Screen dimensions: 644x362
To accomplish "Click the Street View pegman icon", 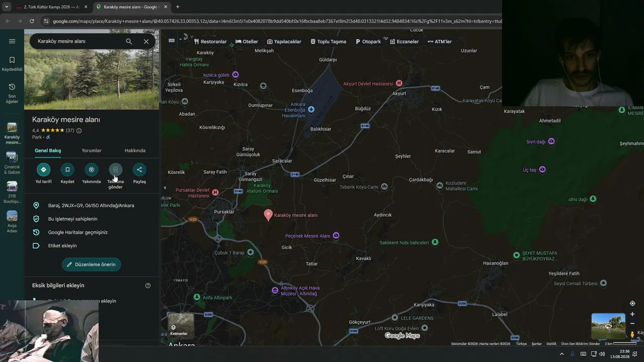I will pos(632,334).
